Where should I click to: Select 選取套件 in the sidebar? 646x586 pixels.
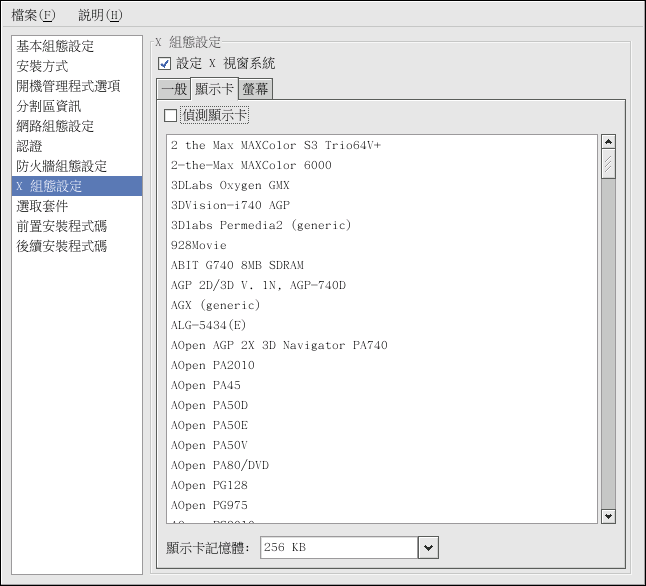tap(42, 206)
